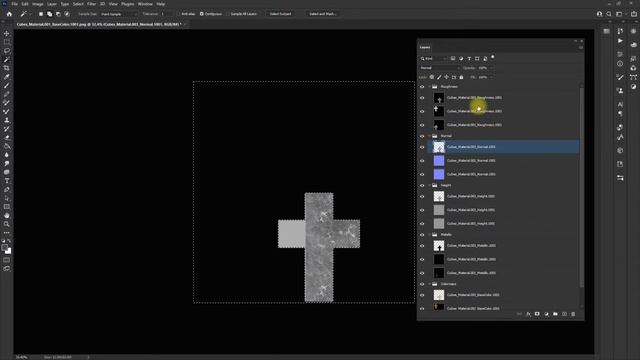Select the Zoom tool

pyautogui.click(x=7, y=224)
